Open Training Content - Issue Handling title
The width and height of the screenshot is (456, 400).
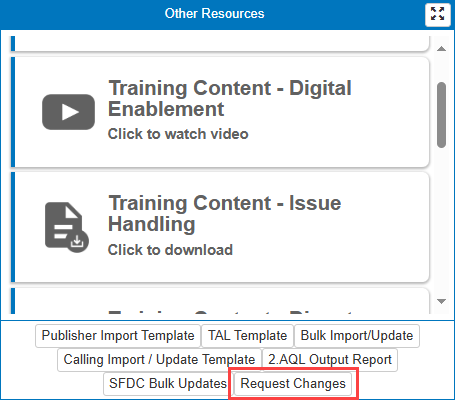(x=225, y=213)
